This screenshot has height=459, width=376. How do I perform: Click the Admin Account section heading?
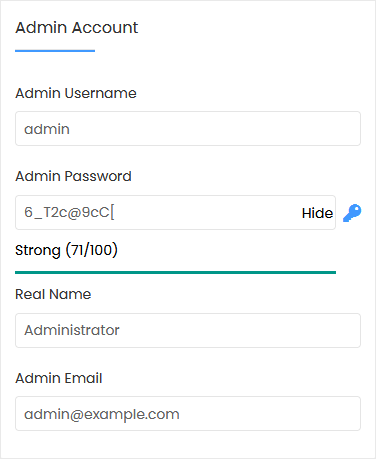pos(77,27)
